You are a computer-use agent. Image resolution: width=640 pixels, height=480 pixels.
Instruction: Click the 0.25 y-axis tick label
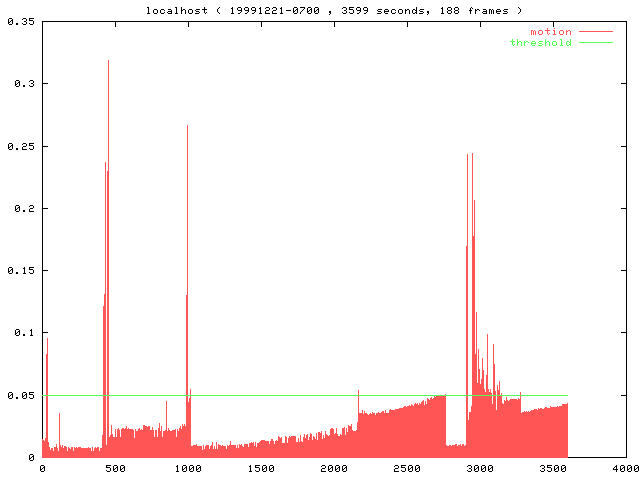(20, 146)
